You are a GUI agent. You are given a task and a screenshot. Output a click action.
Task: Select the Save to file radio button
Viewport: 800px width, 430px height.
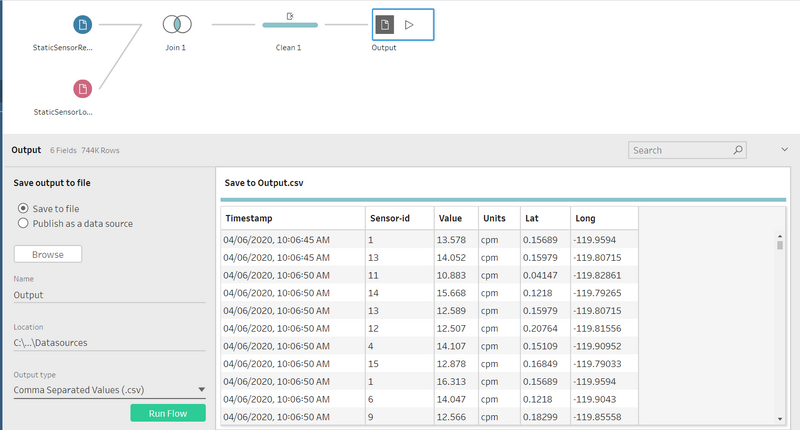click(23, 207)
